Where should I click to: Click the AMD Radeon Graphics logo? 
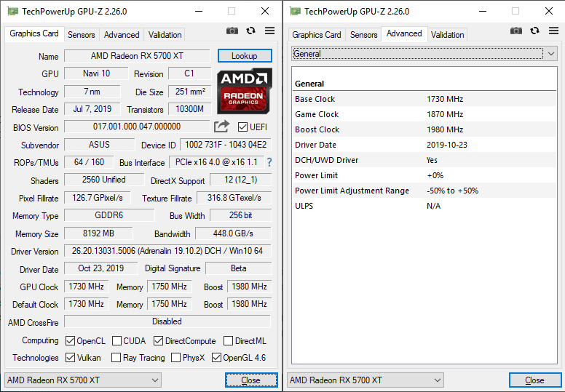click(x=245, y=91)
